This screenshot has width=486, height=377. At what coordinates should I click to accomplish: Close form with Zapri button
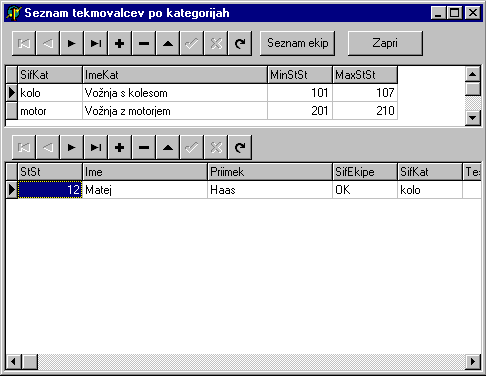pos(385,43)
